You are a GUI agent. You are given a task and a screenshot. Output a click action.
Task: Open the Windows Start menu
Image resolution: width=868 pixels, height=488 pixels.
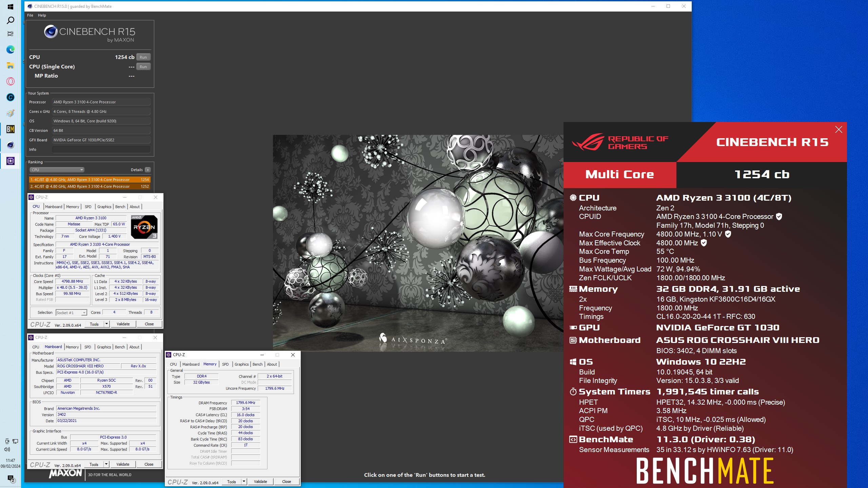(10, 6)
